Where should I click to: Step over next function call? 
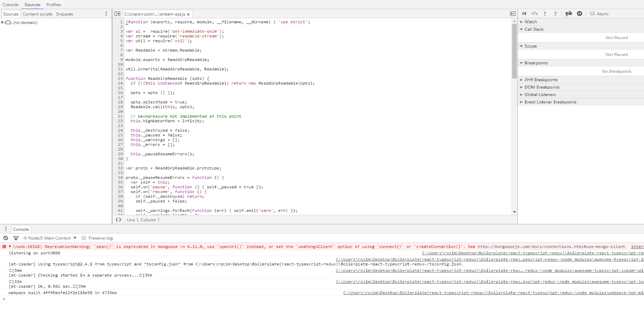pos(535,14)
